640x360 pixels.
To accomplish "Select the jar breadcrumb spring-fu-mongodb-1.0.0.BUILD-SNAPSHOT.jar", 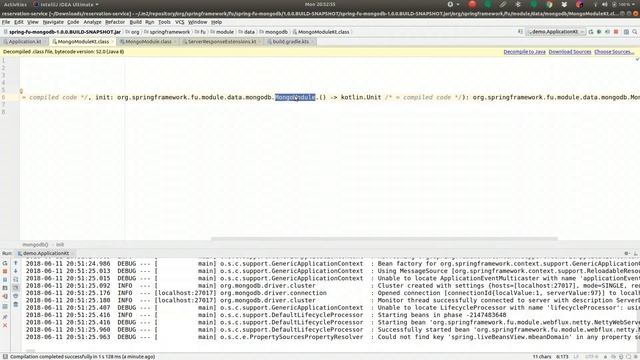I will [62, 32].
